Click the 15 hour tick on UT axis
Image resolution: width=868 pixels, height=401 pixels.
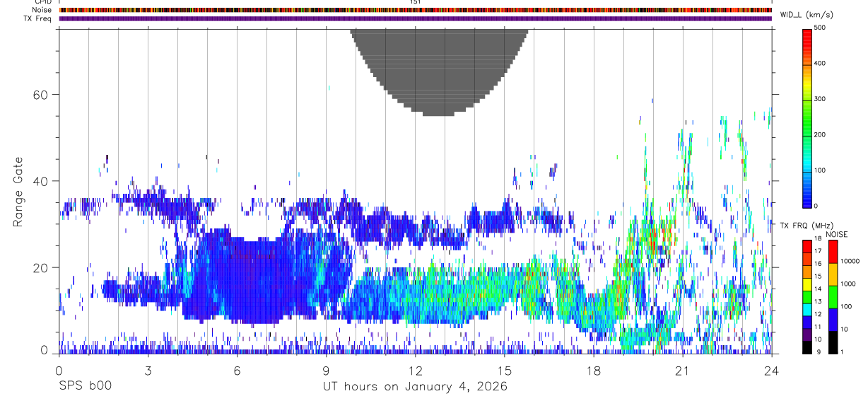coord(504,370)
